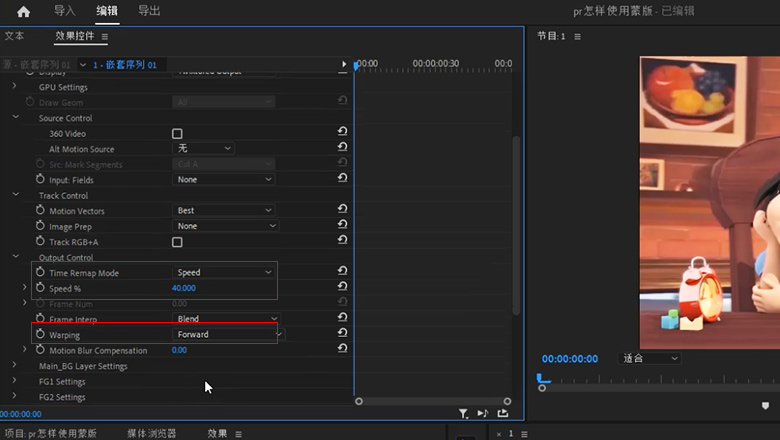Click the Home icon
Viewport: 780px width, 440px height.
coord(23,12)
